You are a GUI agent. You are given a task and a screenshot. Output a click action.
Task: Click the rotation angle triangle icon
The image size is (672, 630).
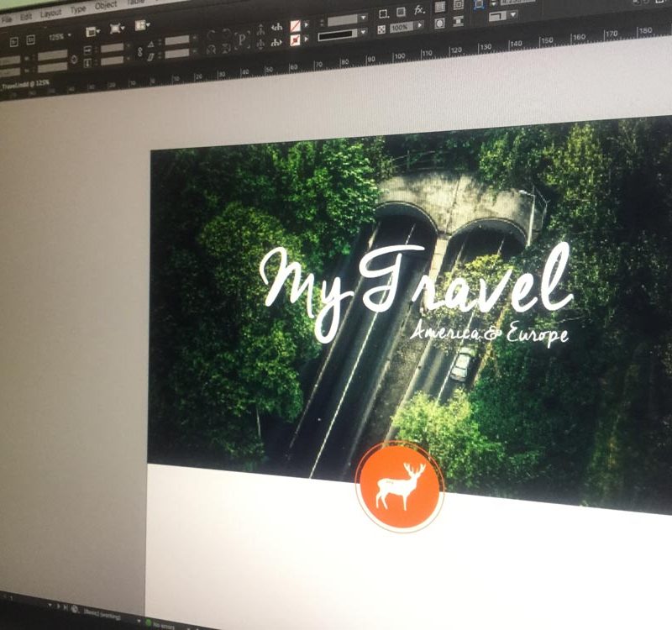click(151, 45)
